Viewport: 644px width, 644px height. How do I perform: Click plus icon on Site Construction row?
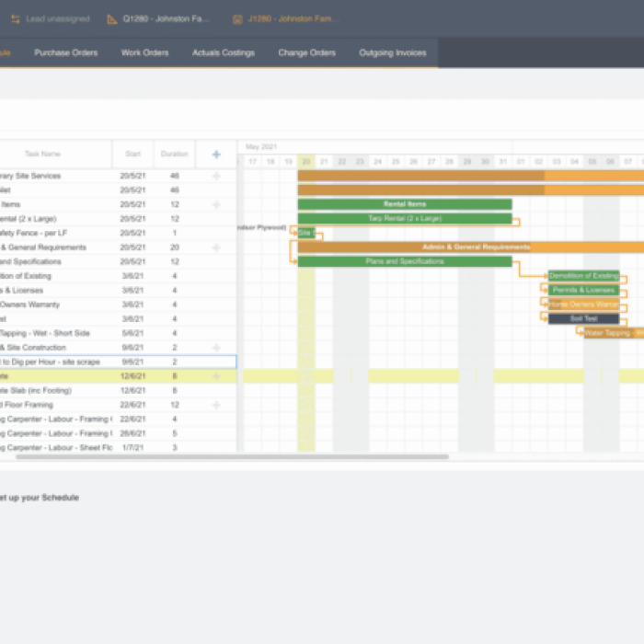point(216,348)
